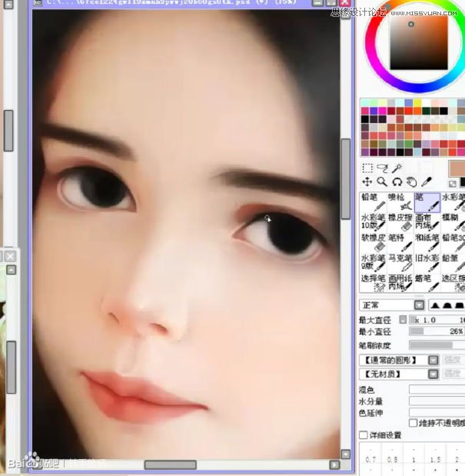Image resolution: width=465 pixels, height=476 pixels.
Task: Pick the sharpest brush edge shape
Action: click(x=435, y=305)
